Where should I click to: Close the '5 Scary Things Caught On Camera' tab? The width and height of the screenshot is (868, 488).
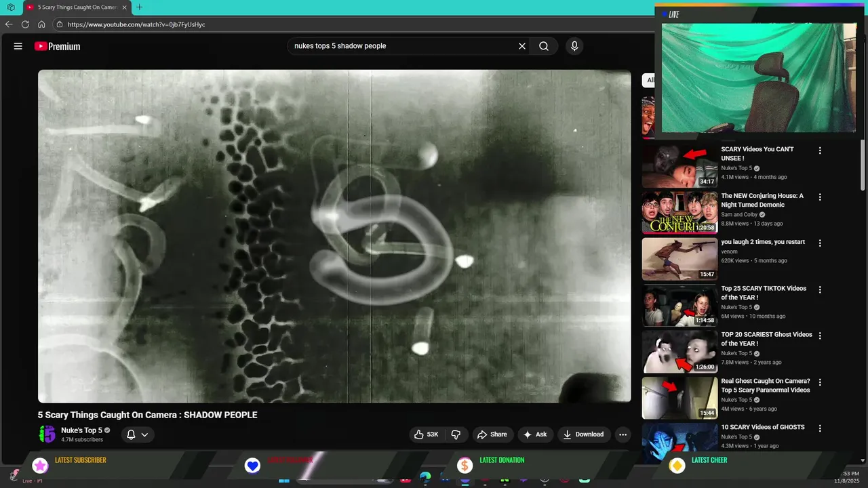point(124,7)
